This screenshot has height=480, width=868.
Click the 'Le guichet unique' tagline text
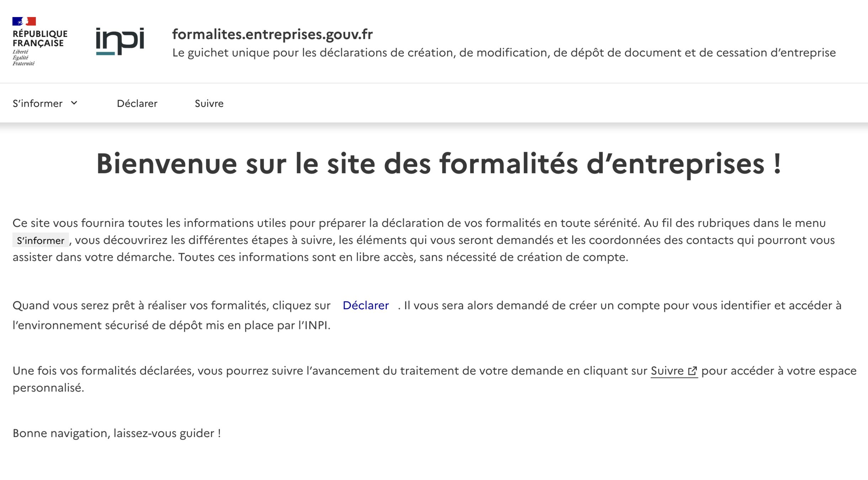click(x=504, y=53)
